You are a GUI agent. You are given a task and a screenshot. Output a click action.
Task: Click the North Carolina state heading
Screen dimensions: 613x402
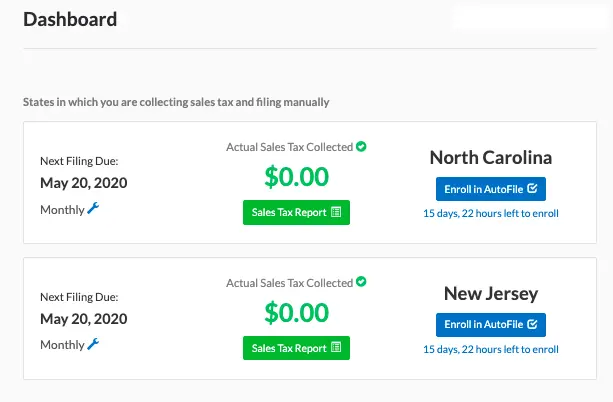click(x=490, y=158)
